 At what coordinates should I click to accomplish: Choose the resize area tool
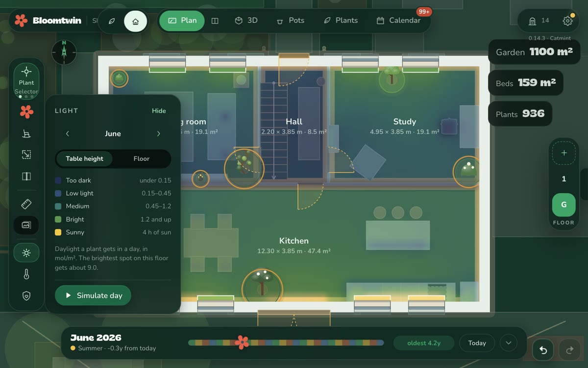pyautogui.click(x=26, y=155)
